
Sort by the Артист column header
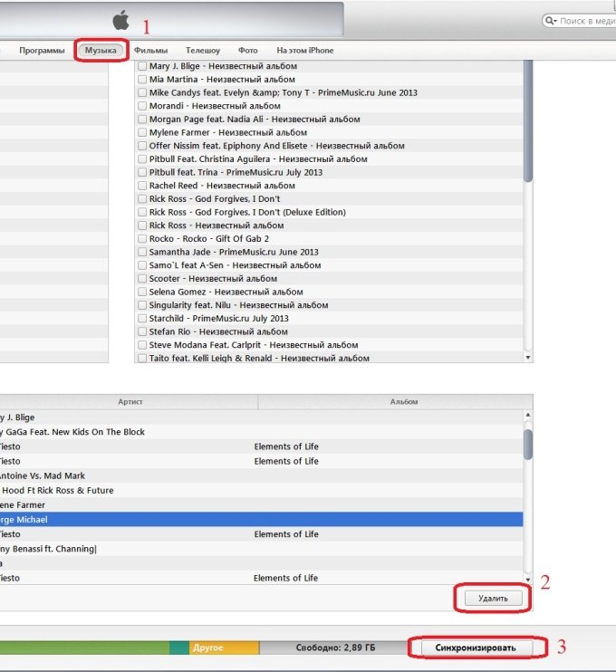(130, 401)
